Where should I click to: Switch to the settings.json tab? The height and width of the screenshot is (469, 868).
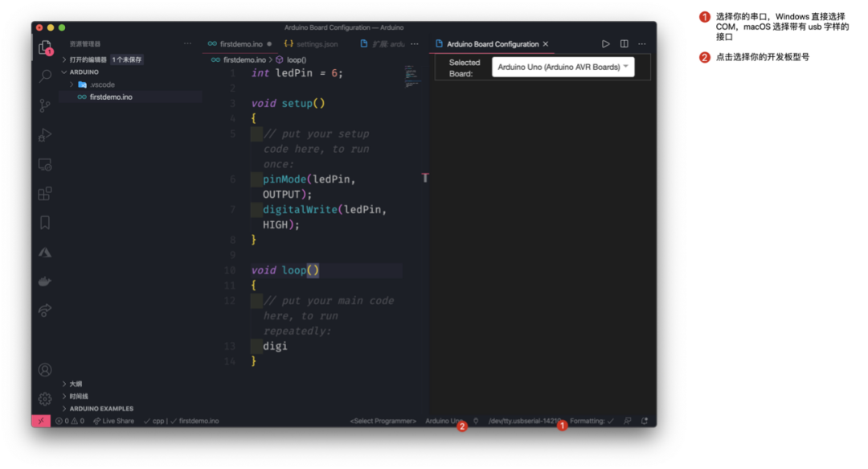(311, 43)
